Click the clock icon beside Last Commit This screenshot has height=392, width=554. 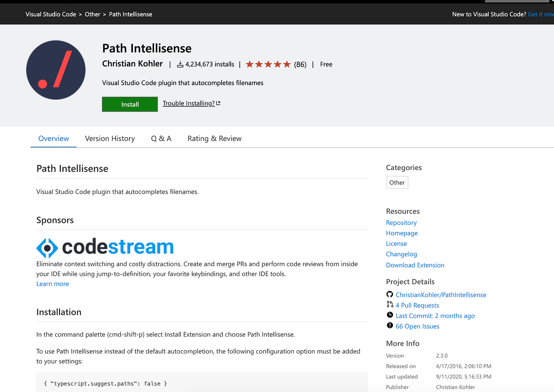pyautogui.click(x=390, y=315)
